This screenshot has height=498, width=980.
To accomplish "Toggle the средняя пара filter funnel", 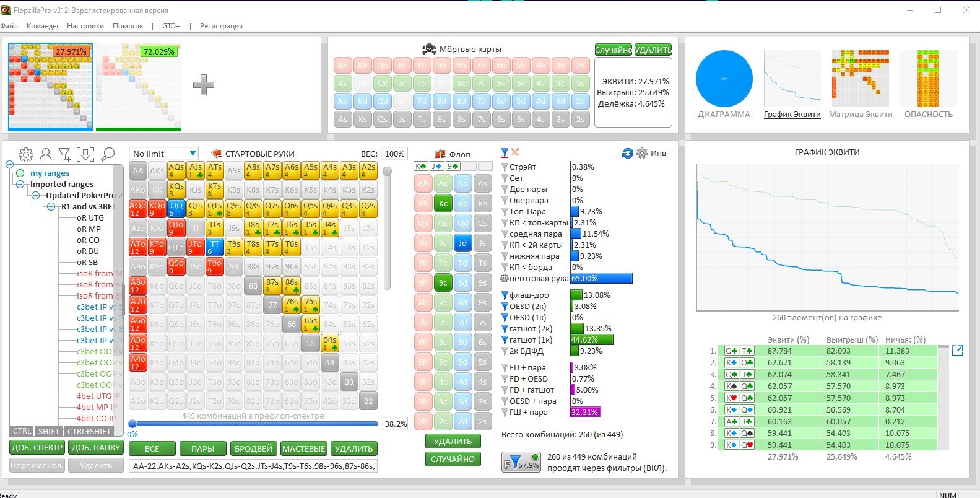I will point(505,234).
